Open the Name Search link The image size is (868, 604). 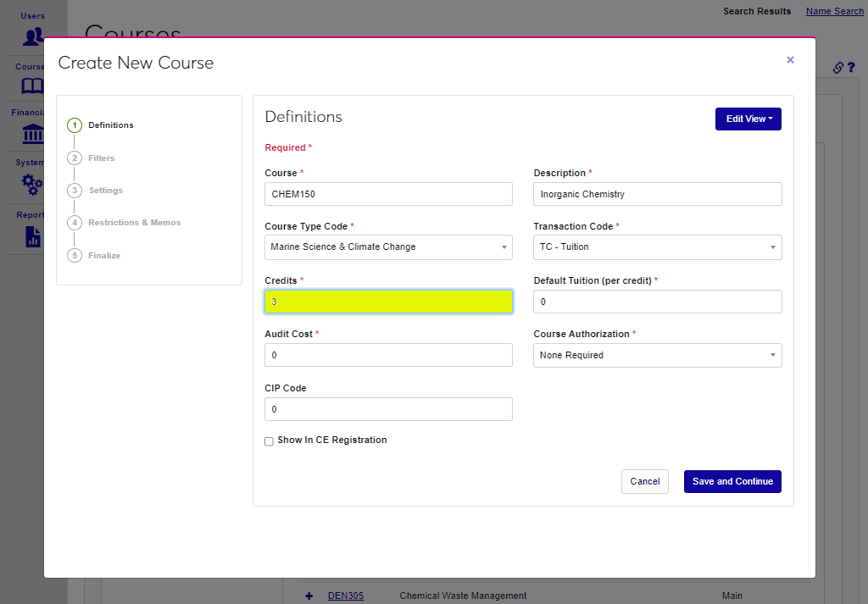click(834, 11)
